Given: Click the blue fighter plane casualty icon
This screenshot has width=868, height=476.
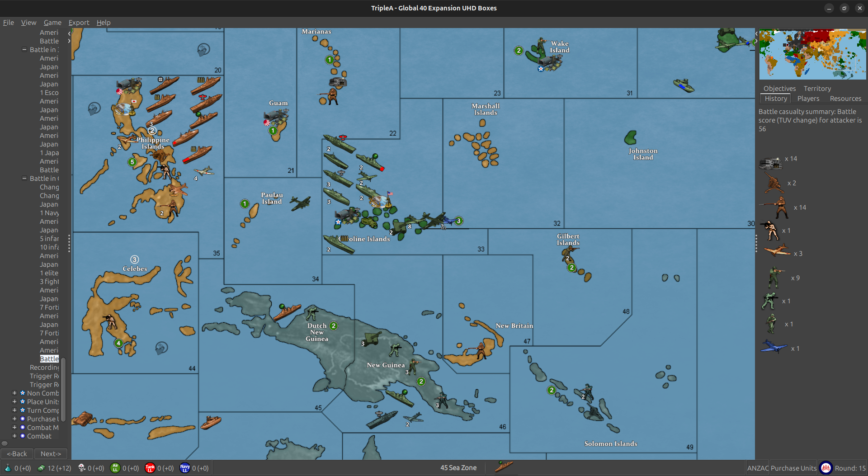Looking at the screenshot, I should pyautogui.click(x=773, y=347).
